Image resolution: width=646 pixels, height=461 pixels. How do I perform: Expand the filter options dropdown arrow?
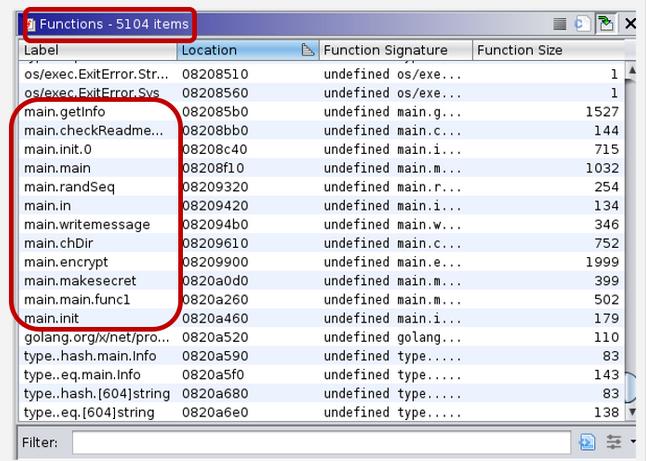(631, 442)
